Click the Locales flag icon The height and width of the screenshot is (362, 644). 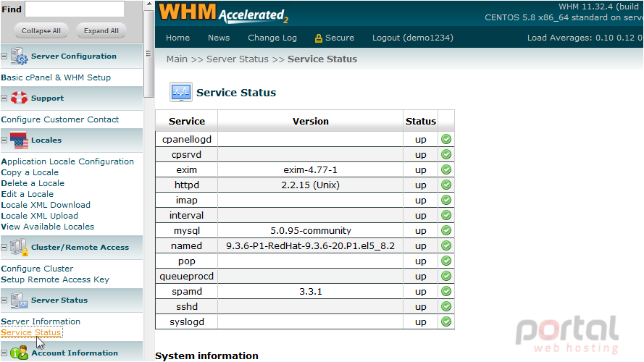click(x=19, y=140)
